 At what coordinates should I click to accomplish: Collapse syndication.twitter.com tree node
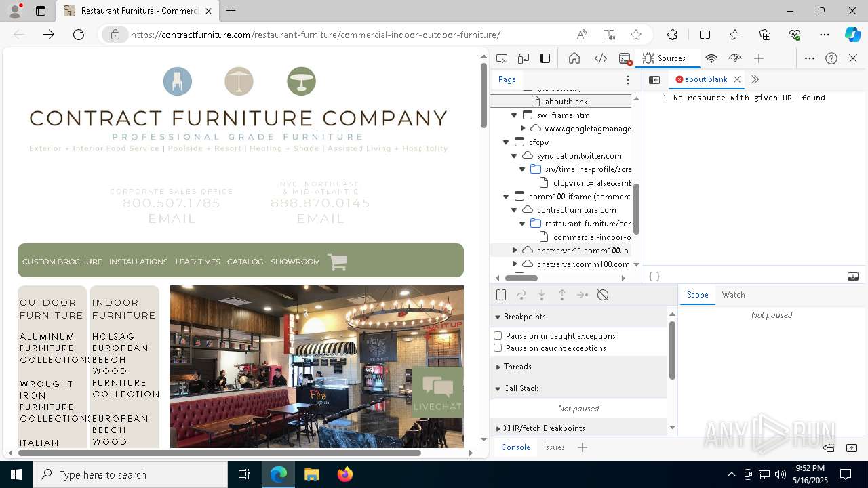(514, 156)
